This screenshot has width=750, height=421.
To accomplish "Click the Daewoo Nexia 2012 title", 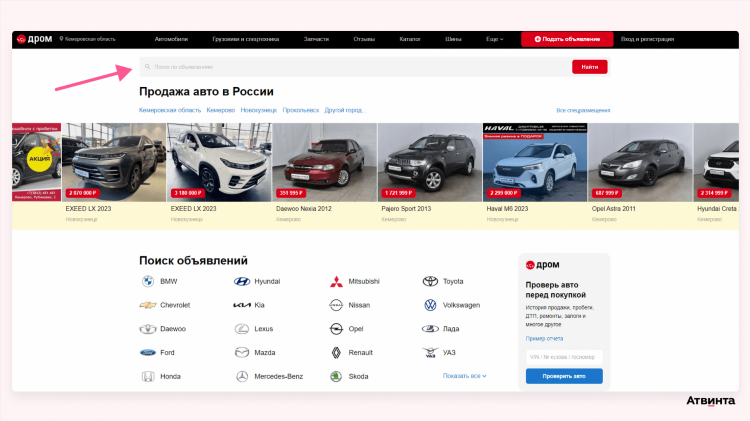I will [x=304, y=209].
